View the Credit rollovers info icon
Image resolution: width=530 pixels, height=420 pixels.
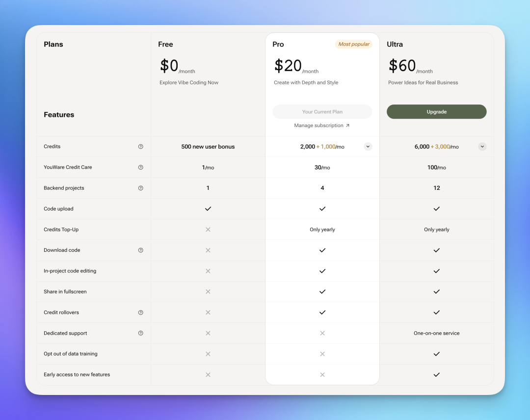(141, 313)
